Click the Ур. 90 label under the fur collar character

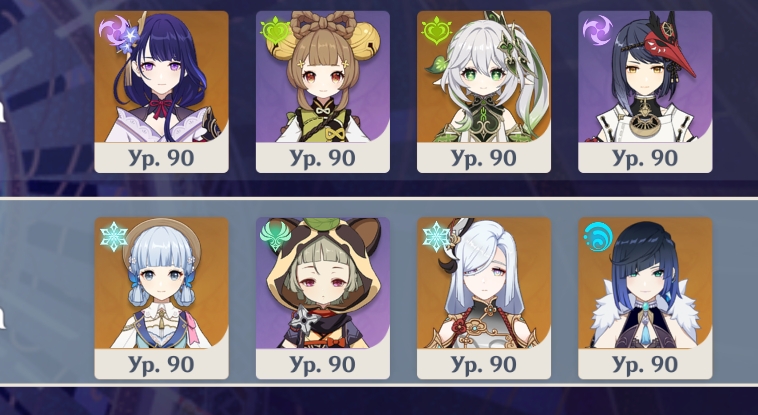tap(645, 364)
